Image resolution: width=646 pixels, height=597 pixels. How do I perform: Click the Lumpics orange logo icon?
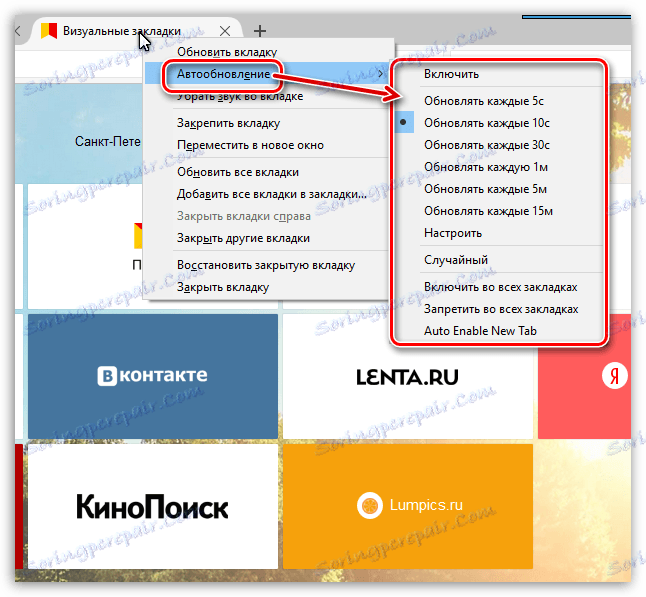coord(370,505)
